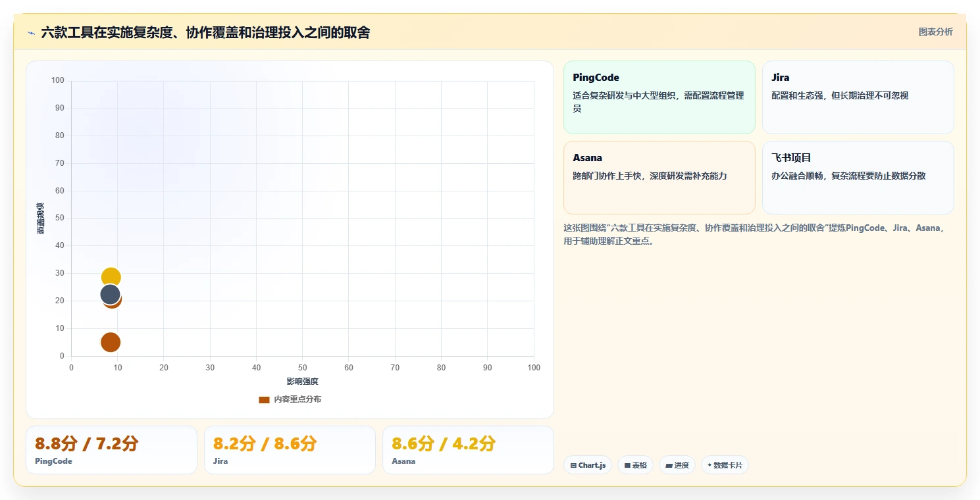Click the 100 tick label on the y-axis
Screen dimensions: 980x500
(58, 80)
